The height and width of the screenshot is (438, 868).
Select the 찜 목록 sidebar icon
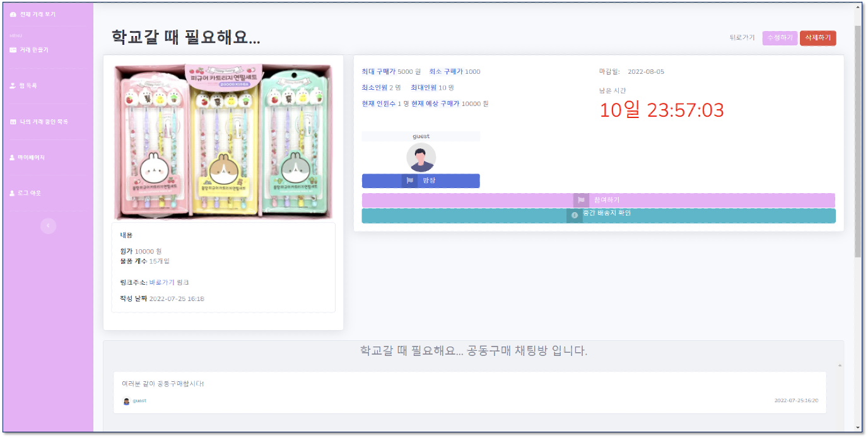[x=13, y=86]
